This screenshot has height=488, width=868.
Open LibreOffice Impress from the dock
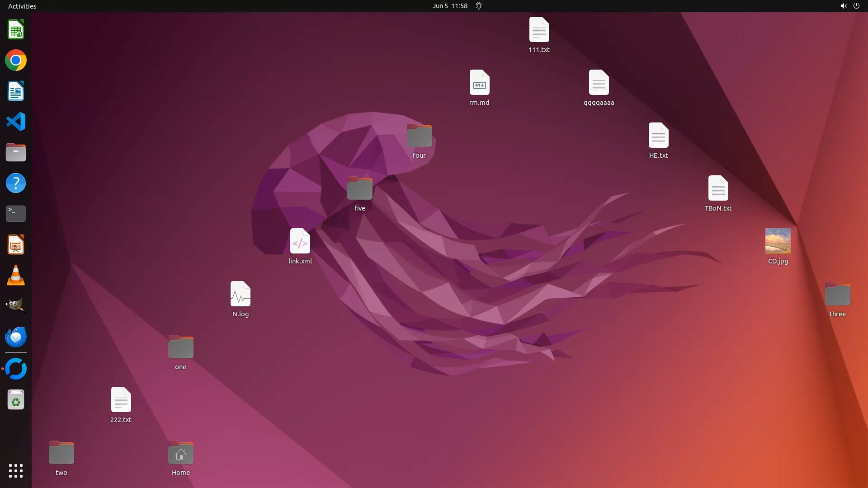[16, 245]
